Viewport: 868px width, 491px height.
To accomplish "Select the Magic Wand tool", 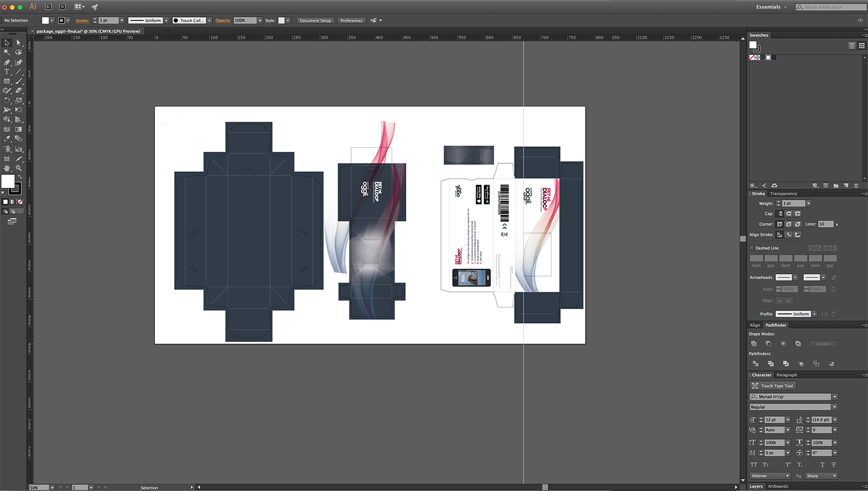I will click(7, 52).
